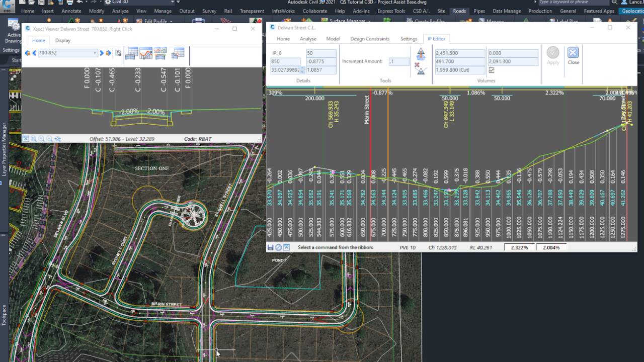Click the last table-style icon in Xsect Viewer toolbar
The width and height of the screenshot is (644, 362).
[x=178, y=53]
